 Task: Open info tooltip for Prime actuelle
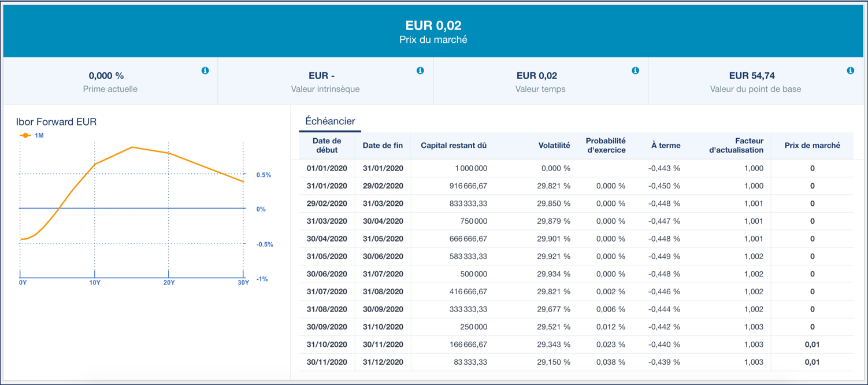coord(205,70)
